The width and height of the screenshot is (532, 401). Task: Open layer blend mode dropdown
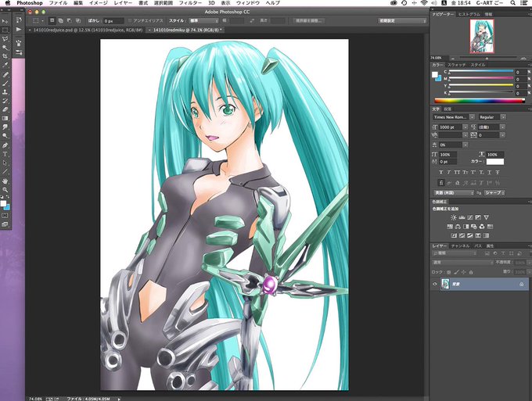462,263
